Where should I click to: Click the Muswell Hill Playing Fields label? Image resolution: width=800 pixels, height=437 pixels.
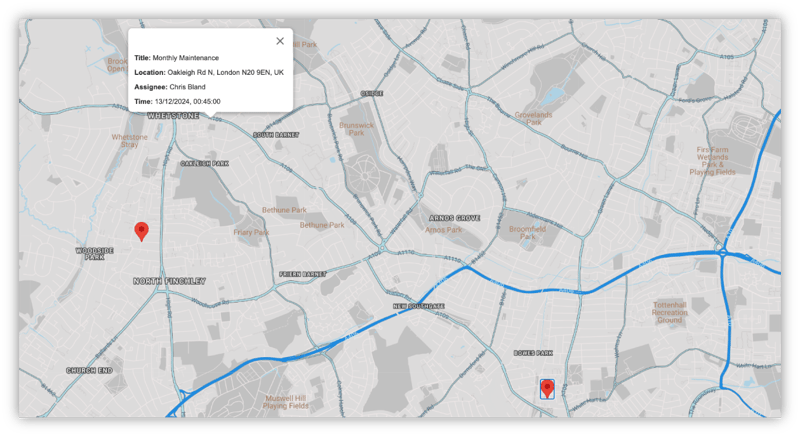click(x=286, y=402)
